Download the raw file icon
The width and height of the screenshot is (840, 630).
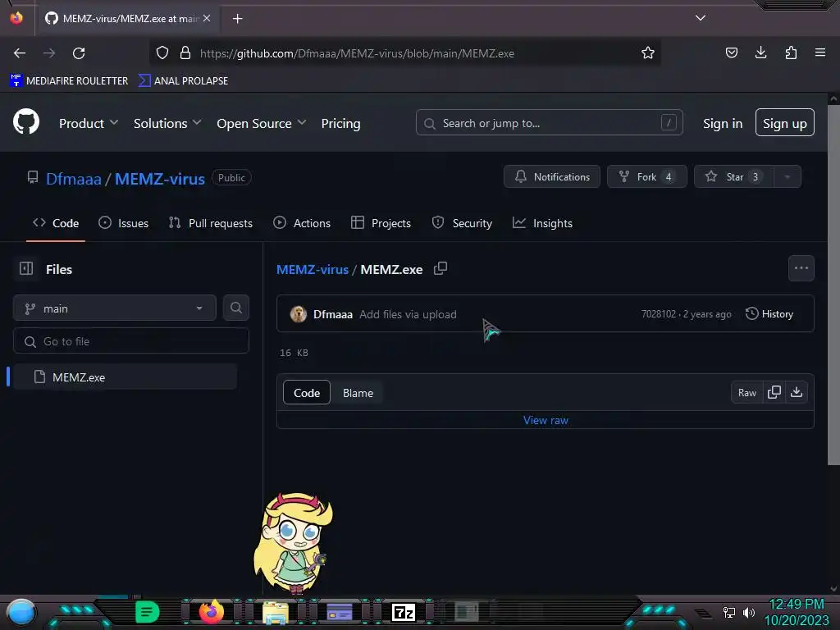(x=797, y=392)
